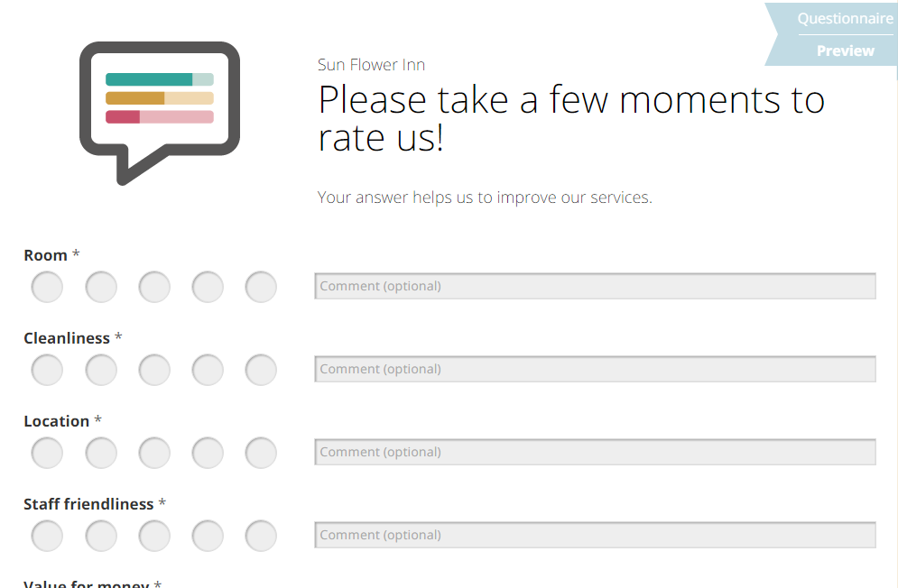Pick the fifth Staff friendliness rating circle

click(x=261, y=536)
